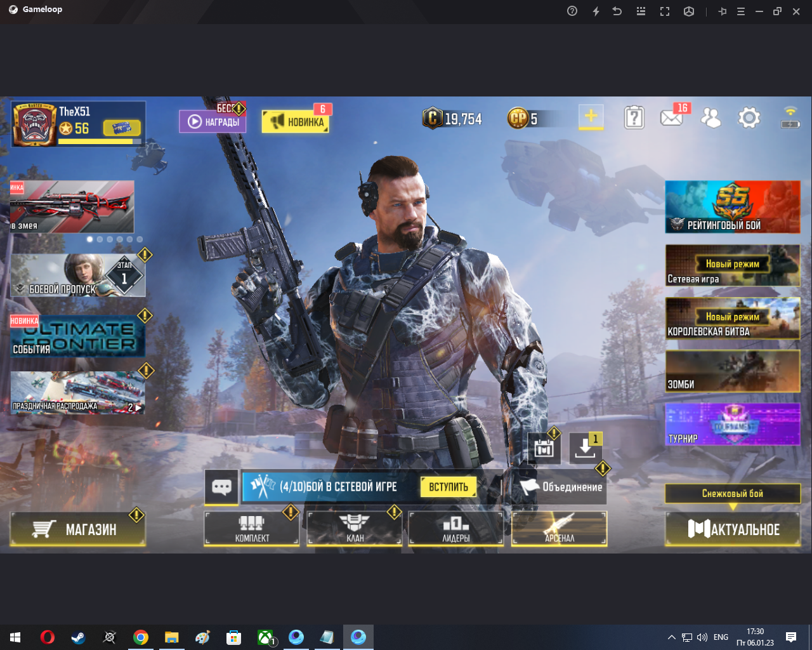The image size is (812, 650).
Task: Select Сетевая игра multiplayer mode
Action: 733,265
